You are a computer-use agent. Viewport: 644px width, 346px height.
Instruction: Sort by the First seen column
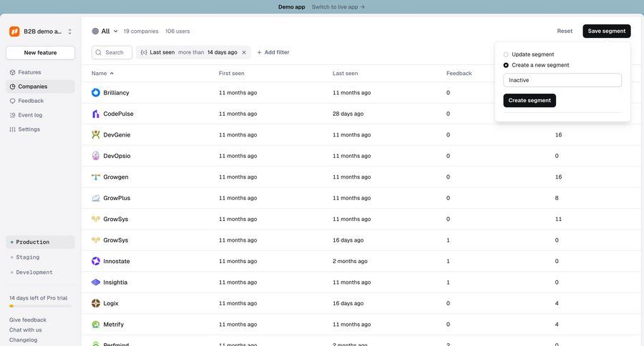pos(231,74)
